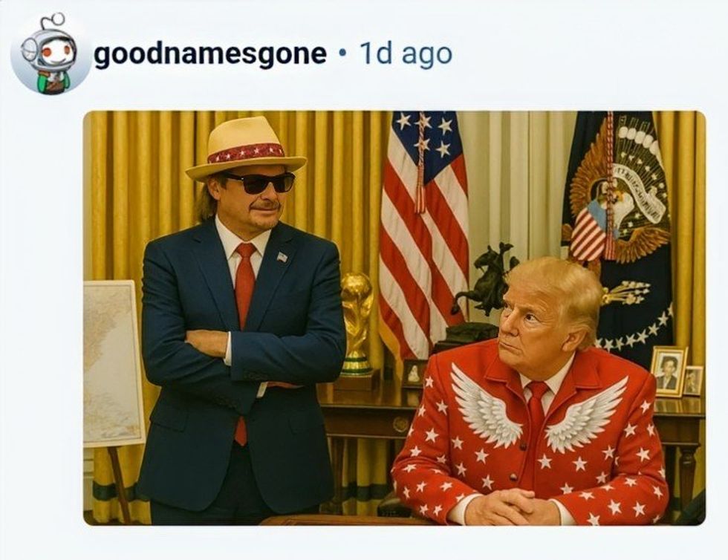Screen dimensions: 728x560
Task: Click the gold trophy on the table
Action: click(x=357, y=324)
